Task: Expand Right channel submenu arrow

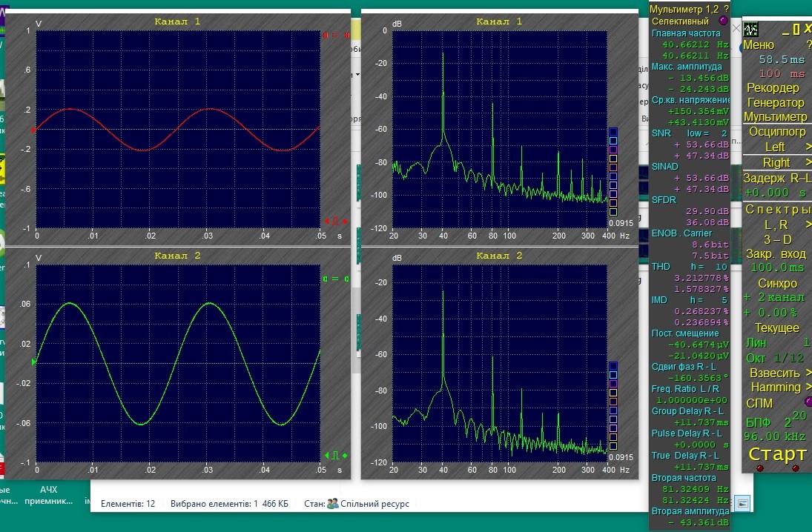Action: pos(808,162)
